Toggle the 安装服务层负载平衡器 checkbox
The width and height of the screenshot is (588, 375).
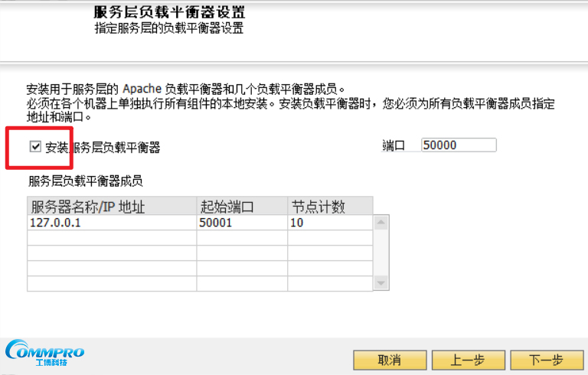(x=35, y=147)
